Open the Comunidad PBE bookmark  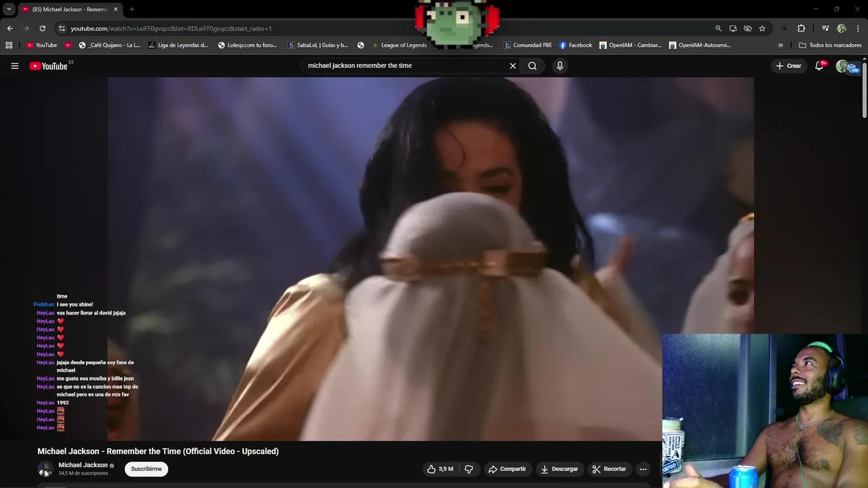[528, 45]
